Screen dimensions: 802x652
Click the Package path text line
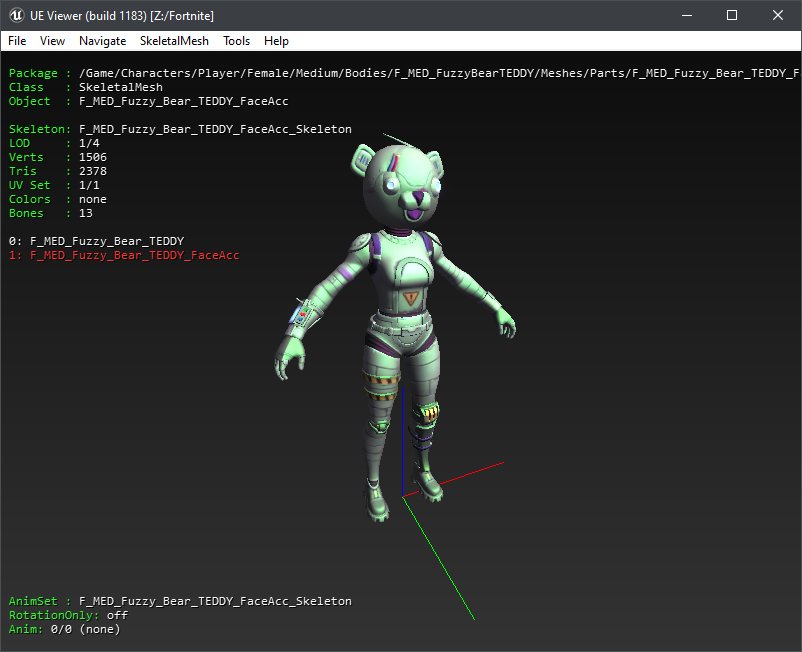[438, 73]
